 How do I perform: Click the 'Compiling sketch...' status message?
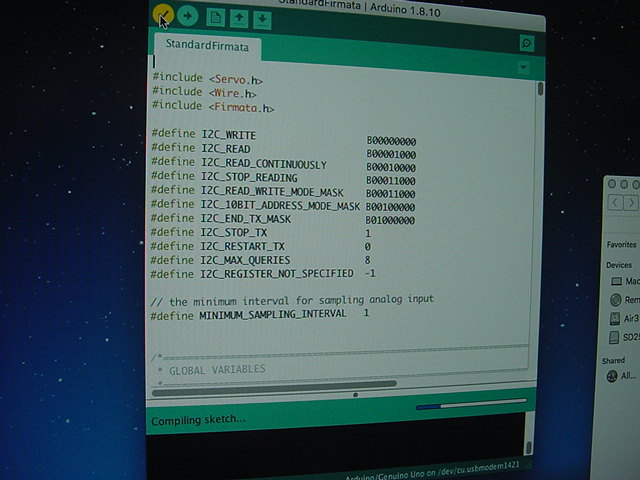coord(198,420)
